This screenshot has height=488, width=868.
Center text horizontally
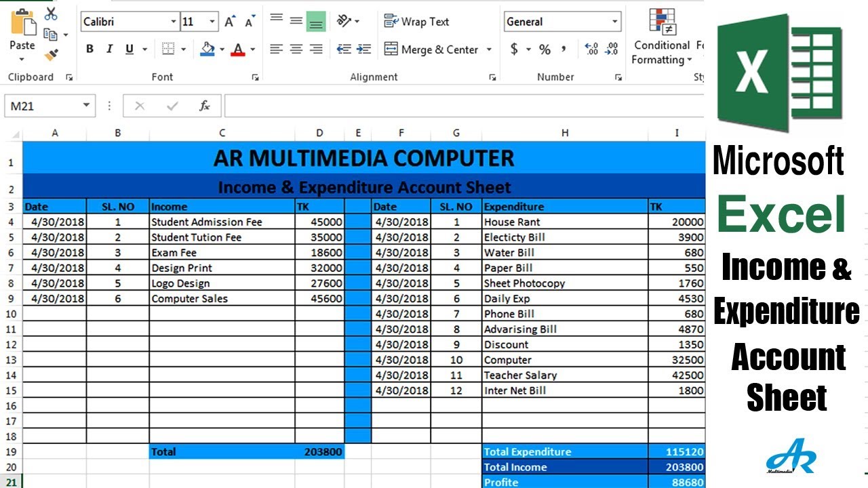pos(296,49)
